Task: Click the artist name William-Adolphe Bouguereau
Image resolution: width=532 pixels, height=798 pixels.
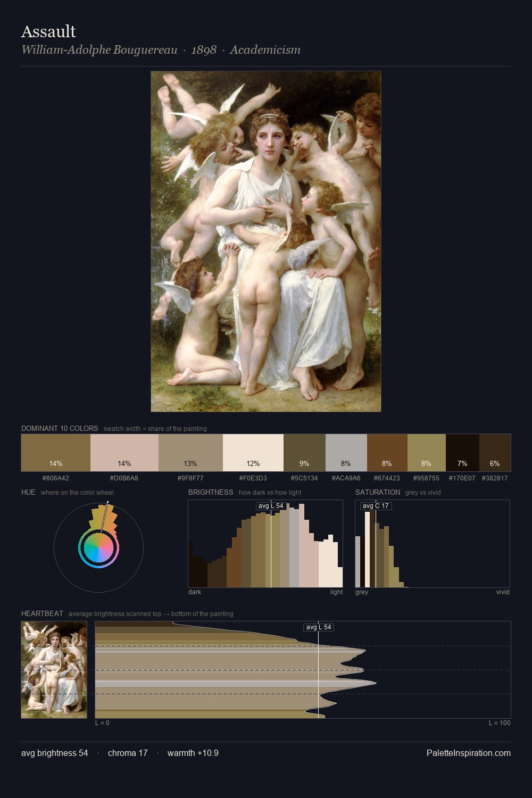Action: coord(99,50)
